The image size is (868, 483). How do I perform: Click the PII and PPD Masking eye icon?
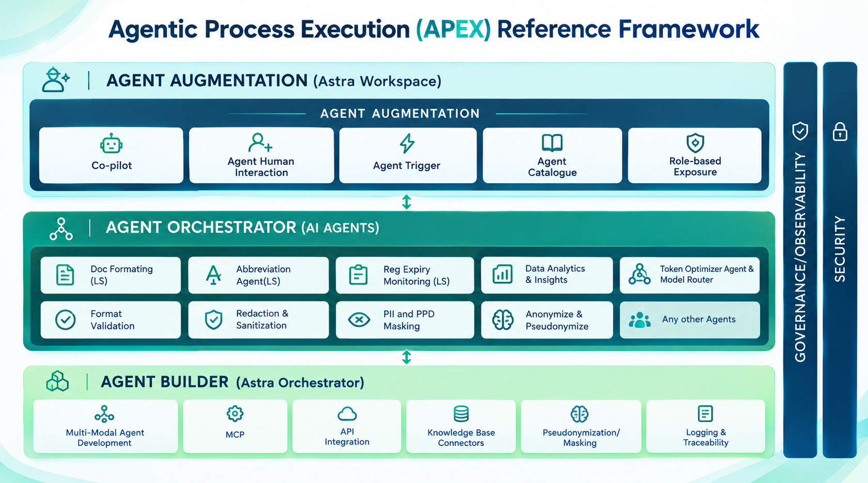coord(359,320)
